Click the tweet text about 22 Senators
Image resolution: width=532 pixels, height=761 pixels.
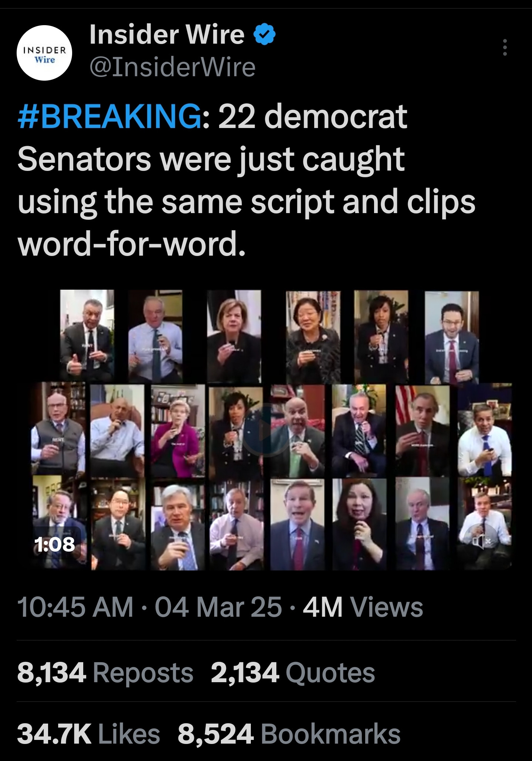pos(246,181)
